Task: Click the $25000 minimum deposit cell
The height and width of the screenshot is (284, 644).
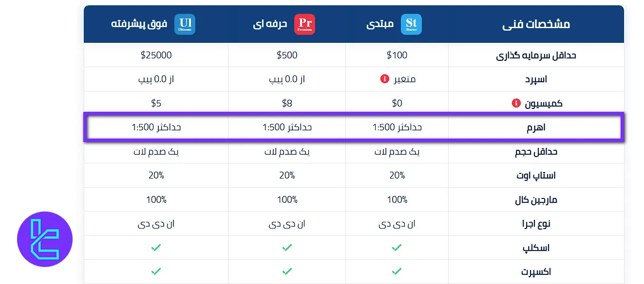Action: pyautogui.click(x=156, y=55)
